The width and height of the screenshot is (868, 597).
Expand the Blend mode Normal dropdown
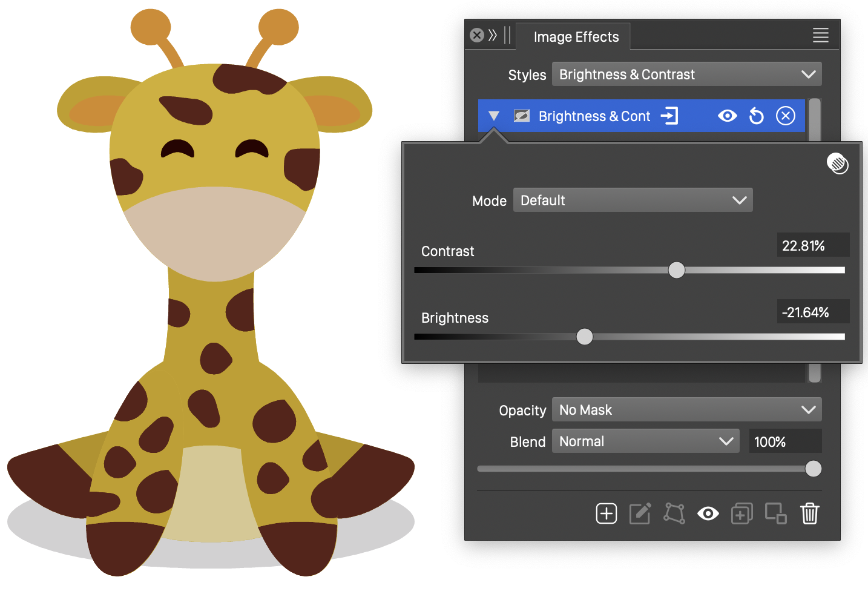coord(645,441)
